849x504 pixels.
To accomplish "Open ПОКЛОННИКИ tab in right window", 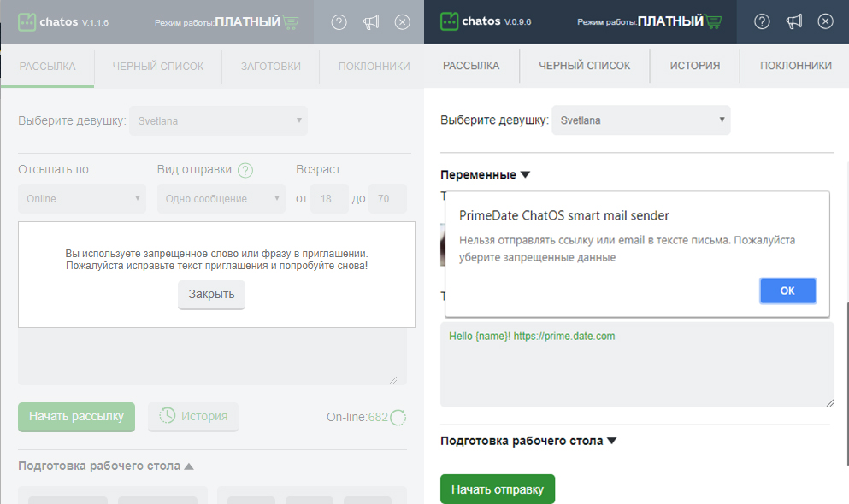I will point(795,66).
